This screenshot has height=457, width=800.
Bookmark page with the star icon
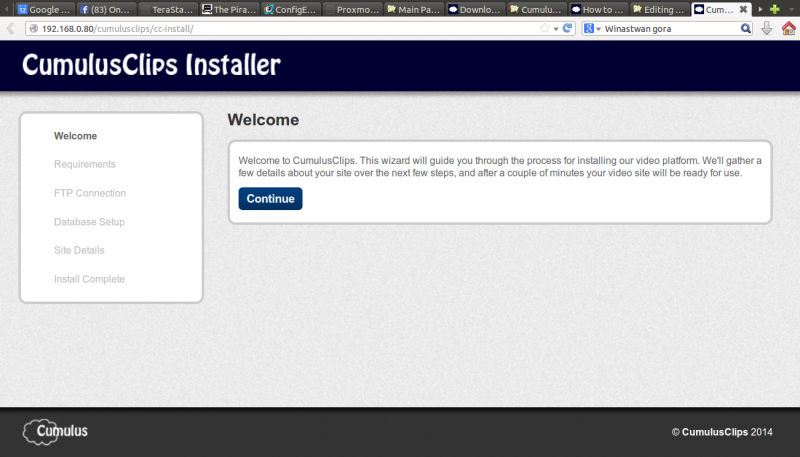point(544,29)
